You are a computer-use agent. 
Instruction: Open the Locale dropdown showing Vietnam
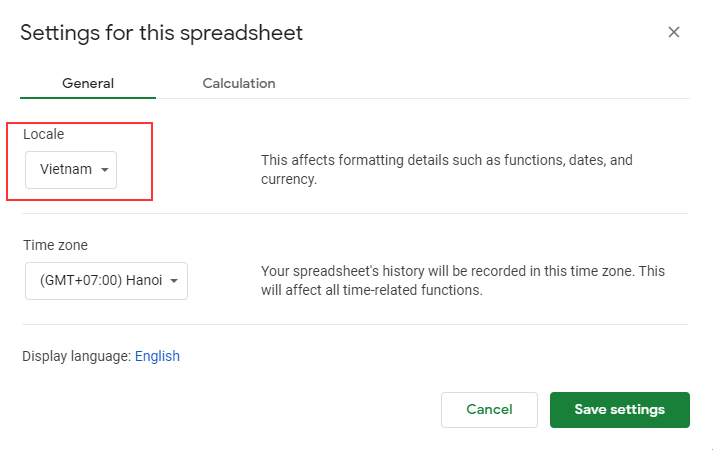point(71,170)
